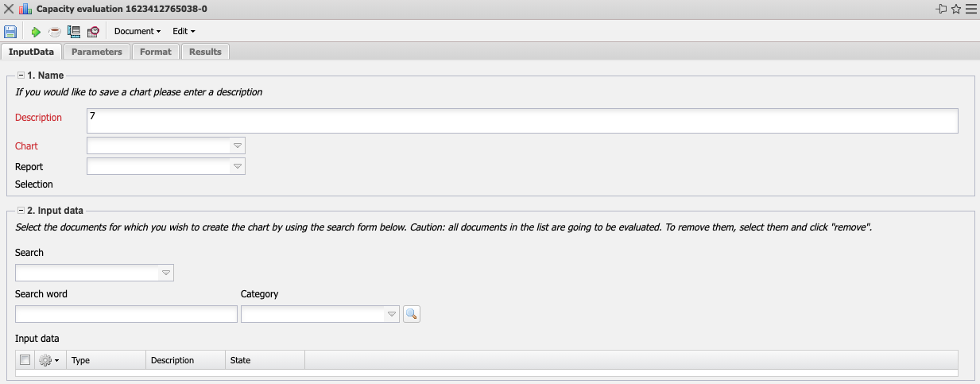Sort by the State column header
This screenshot has width=980, height=384.
tap(265, 360)
